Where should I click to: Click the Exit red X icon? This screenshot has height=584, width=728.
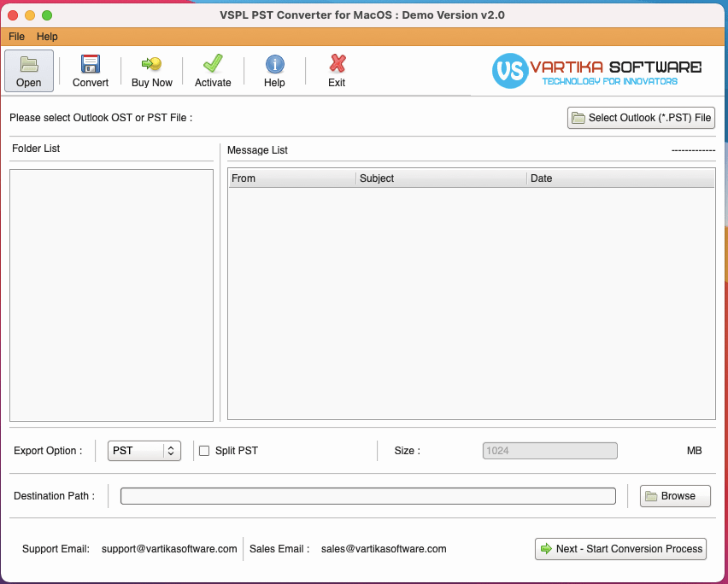click(337, 63)
